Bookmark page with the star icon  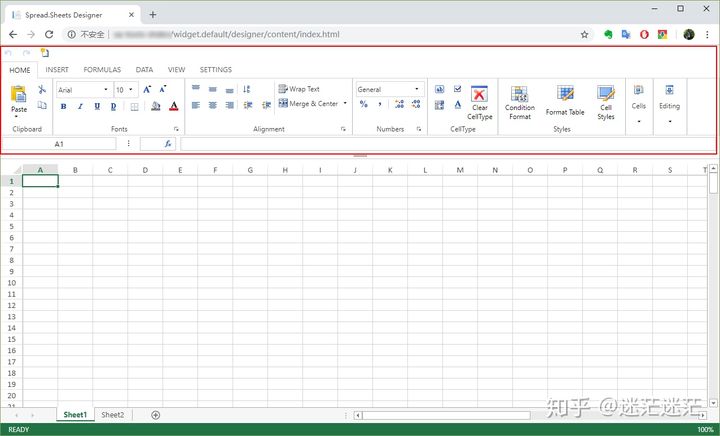point(585,34)
